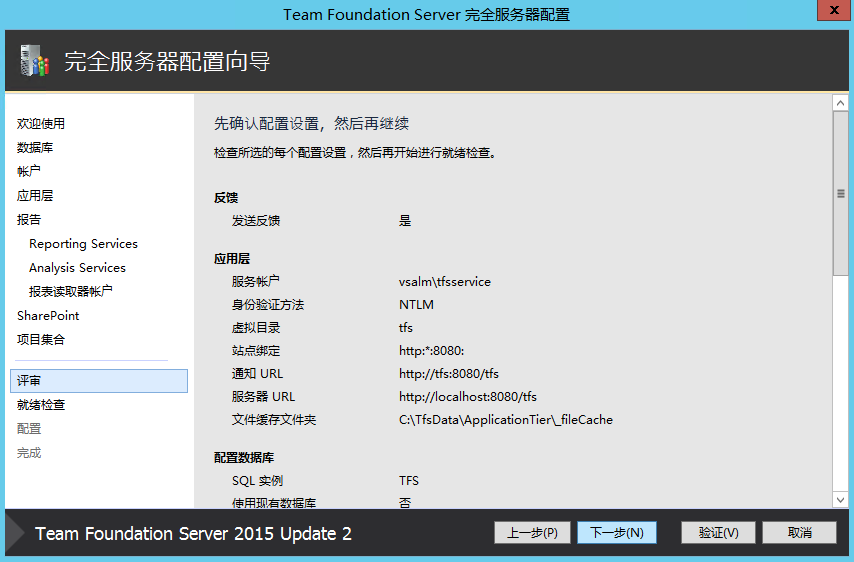Click the 取消 button

799,533
